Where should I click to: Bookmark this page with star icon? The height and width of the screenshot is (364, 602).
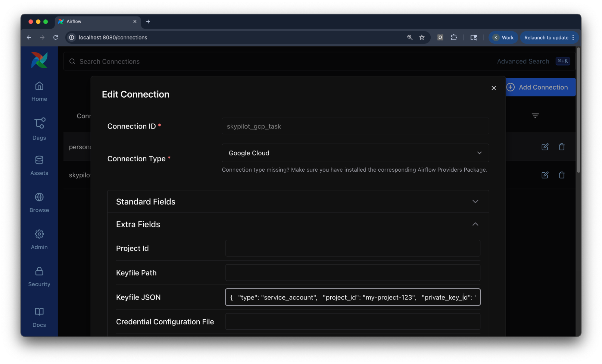point(422,37)
